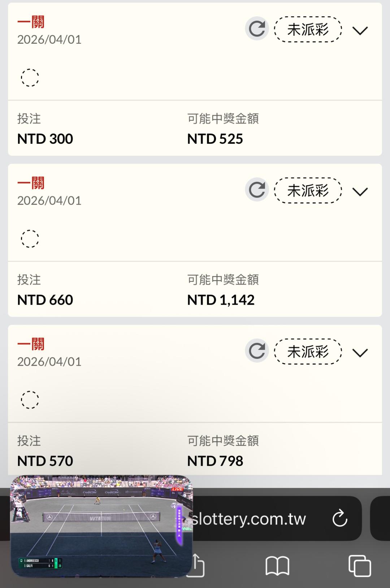Refresh the NTD 660 bet status
The width and height of the screenshot is (390, 588).
coord(257,190)
